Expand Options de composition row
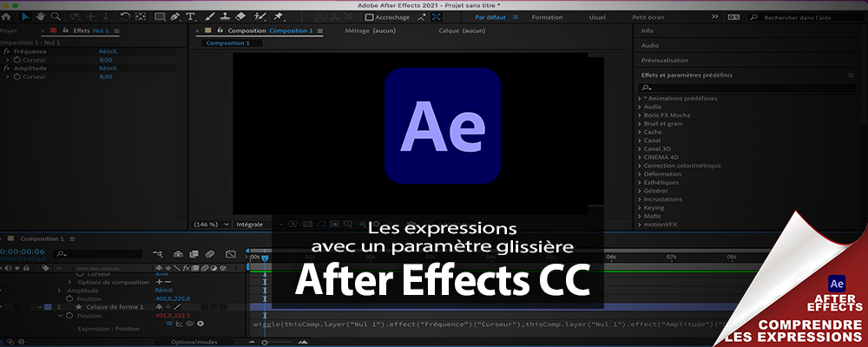This screenshot has width=868, height=347. [71, 282]
